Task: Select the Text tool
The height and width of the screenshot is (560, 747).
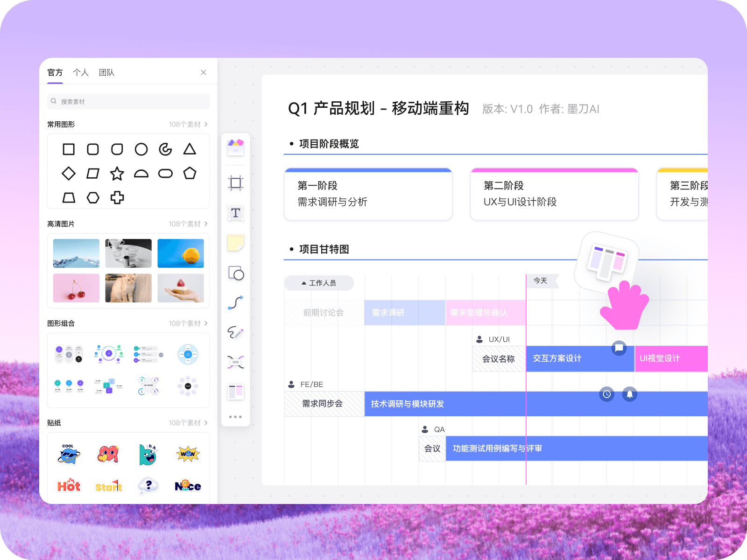Action: pyautogui.click(x=236, y=213)
